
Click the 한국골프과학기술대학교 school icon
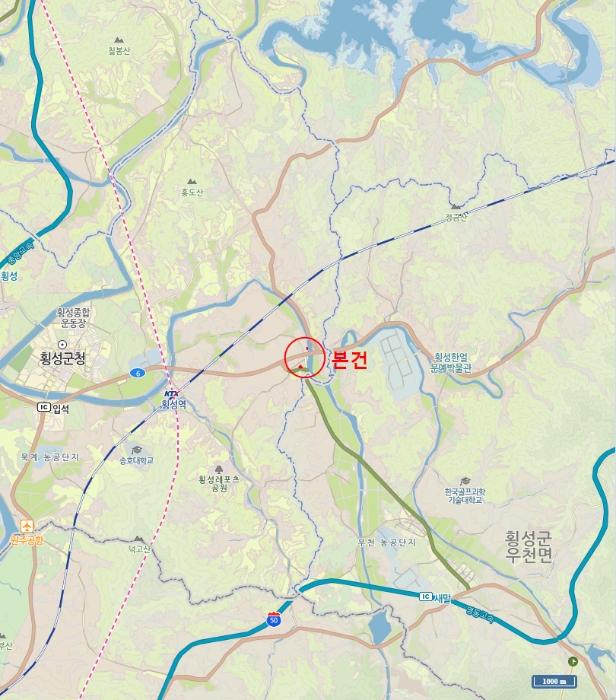(465, 481)
